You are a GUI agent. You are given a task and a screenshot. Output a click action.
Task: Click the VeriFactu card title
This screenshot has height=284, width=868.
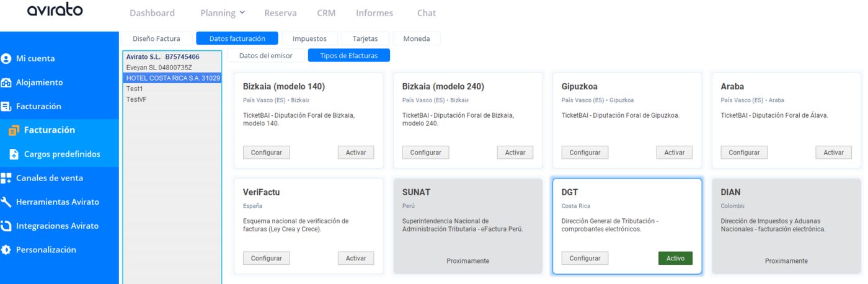[x=261, y=192]
